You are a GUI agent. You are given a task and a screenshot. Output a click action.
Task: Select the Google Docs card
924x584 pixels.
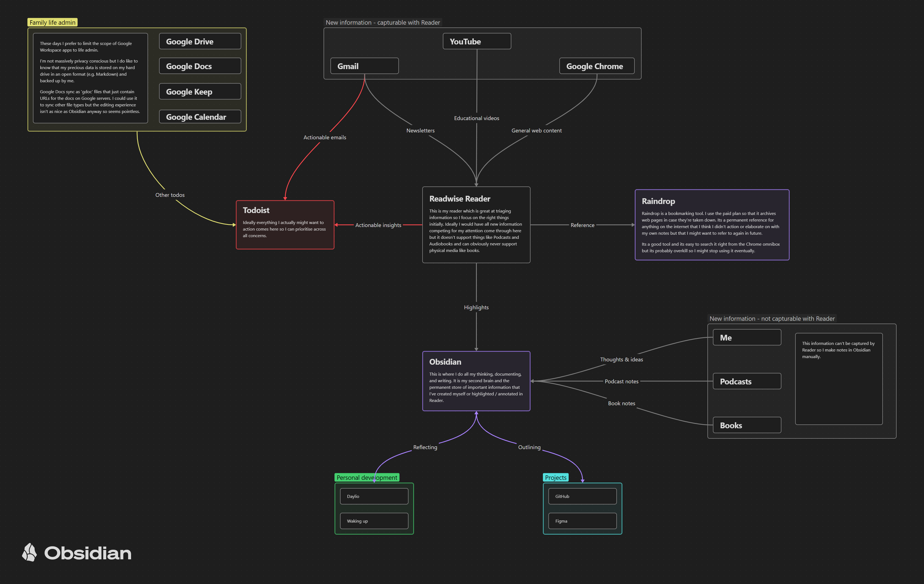tap(200, 66)
